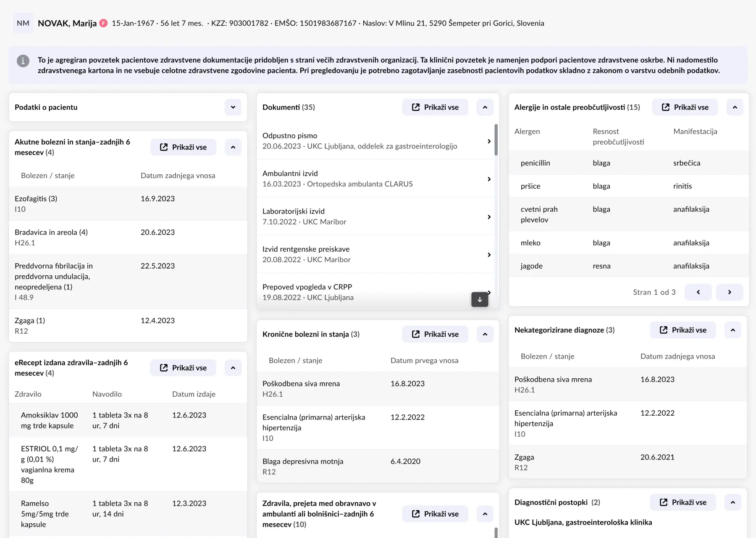The height and width of the screenshot is (538, 756).
Task: Click the Dokumenti list scrollbar
Action: (x=496, y=140)
